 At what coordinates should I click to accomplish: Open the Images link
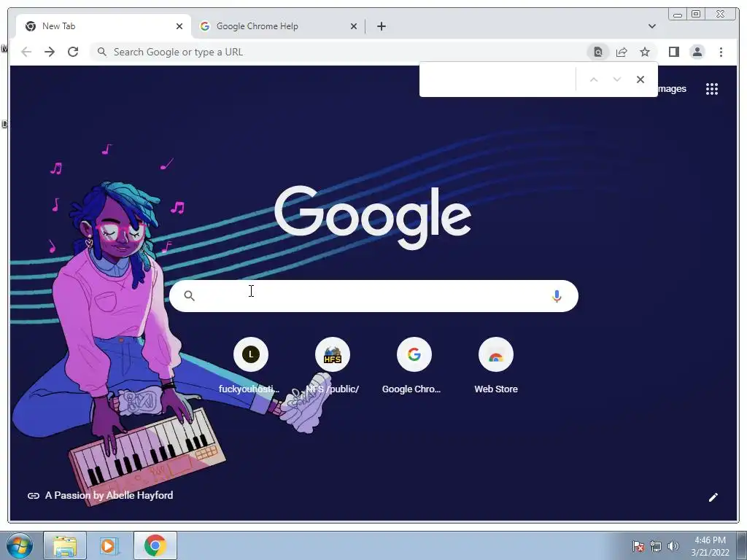pyautogui.click(x=672, y=89)
